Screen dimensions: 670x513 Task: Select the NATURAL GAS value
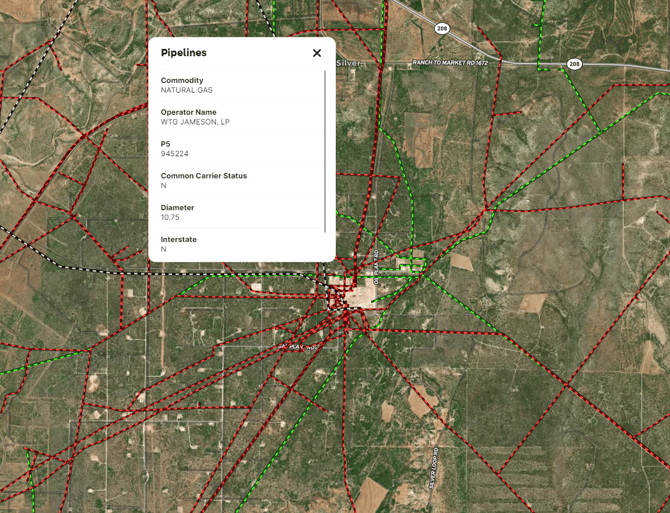click(x=186, y=90)
